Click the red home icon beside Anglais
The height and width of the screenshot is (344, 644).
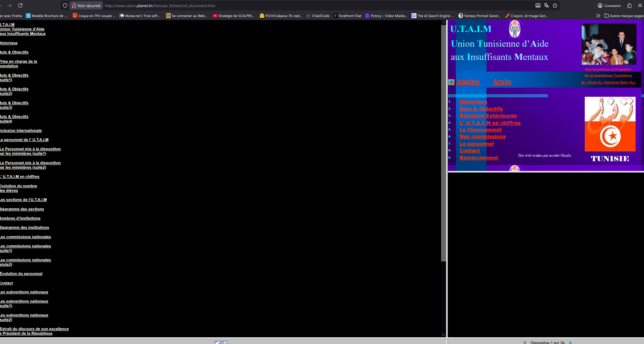click(451, 82)
